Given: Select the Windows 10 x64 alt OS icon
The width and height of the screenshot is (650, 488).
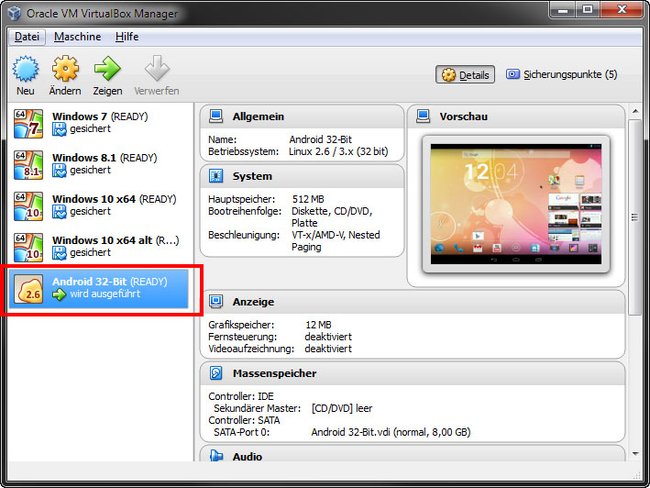Looking at the screenshot, I should (28, 248).
